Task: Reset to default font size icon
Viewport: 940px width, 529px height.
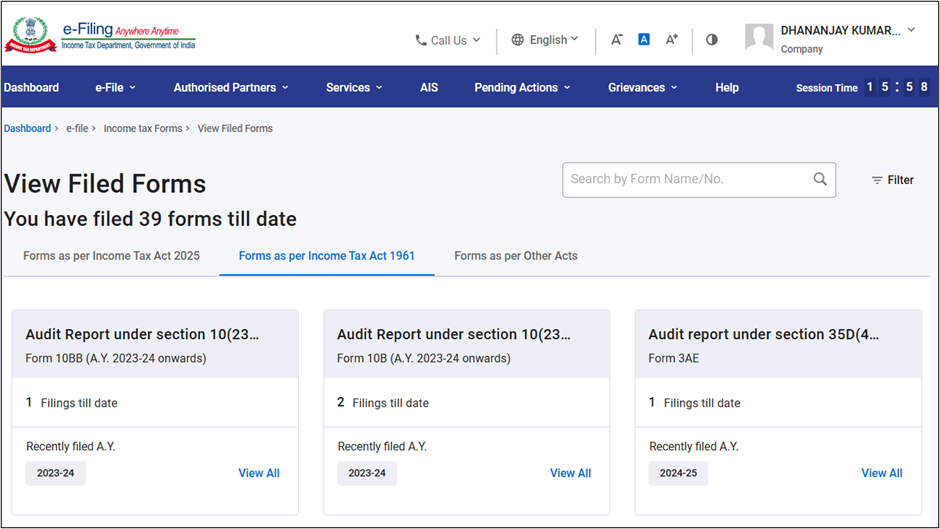Action: [x=644, y=40]
